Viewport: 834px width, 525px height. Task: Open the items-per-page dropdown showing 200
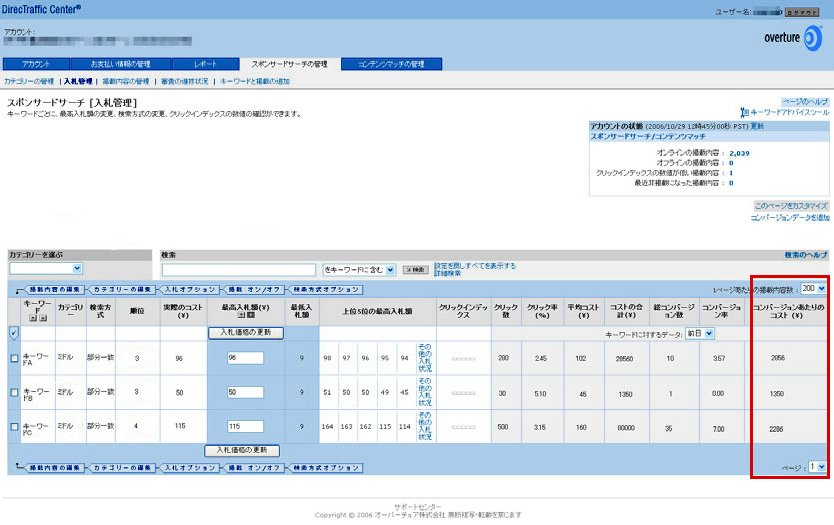[813, 288]
